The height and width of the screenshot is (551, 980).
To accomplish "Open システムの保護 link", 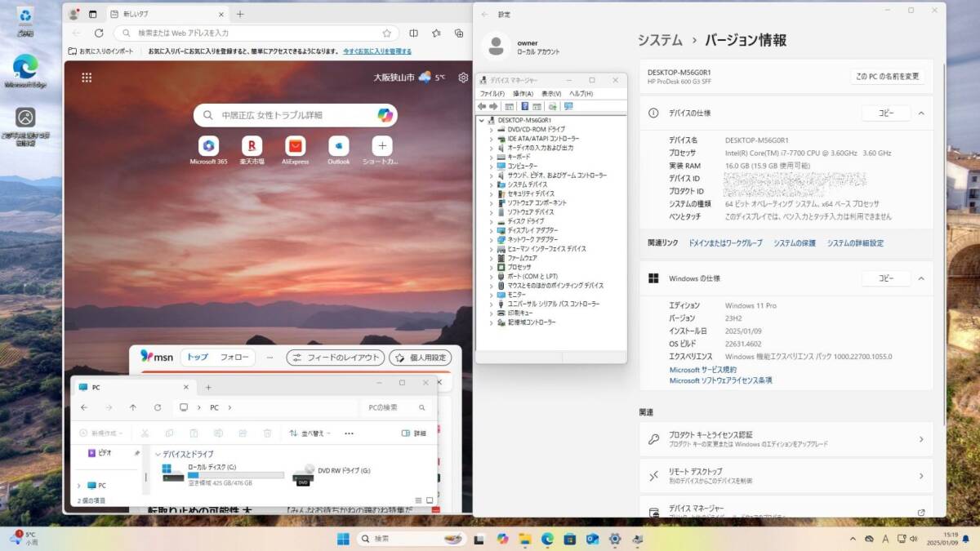I will (x=795, y=243).
